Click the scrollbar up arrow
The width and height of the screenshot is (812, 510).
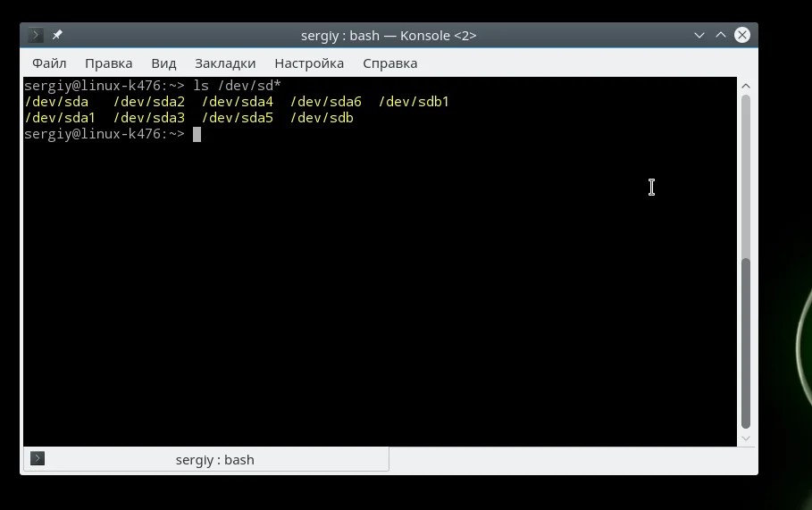coord(746,86)
